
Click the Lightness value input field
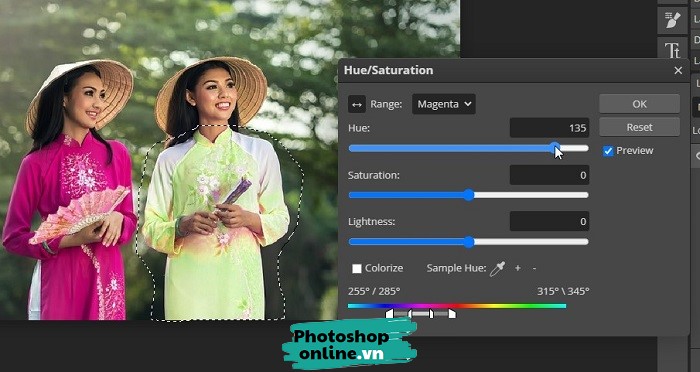[x=550, y=222]
